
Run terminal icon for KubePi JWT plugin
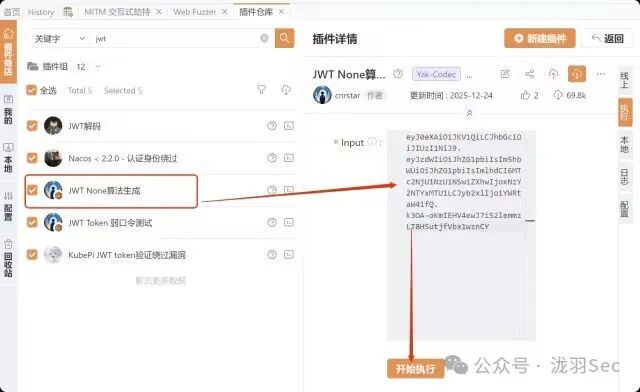[x=289, y=254]
